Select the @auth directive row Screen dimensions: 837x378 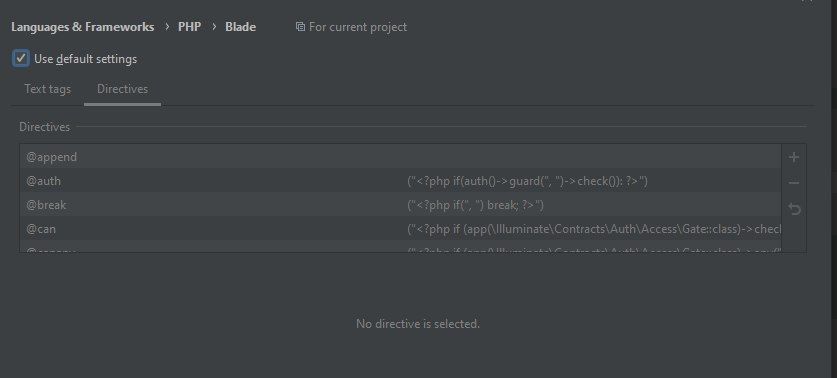pyautogui.click(x=400, y=181)
